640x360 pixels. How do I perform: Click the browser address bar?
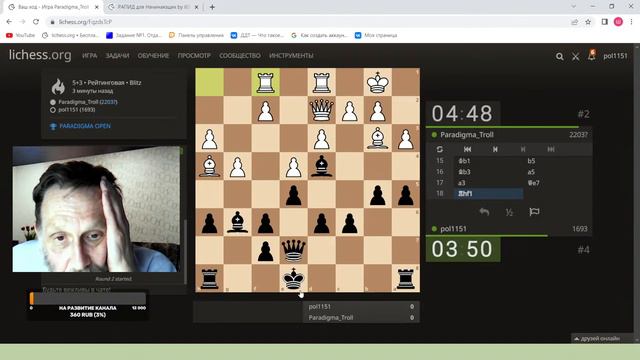coord(306,22)
